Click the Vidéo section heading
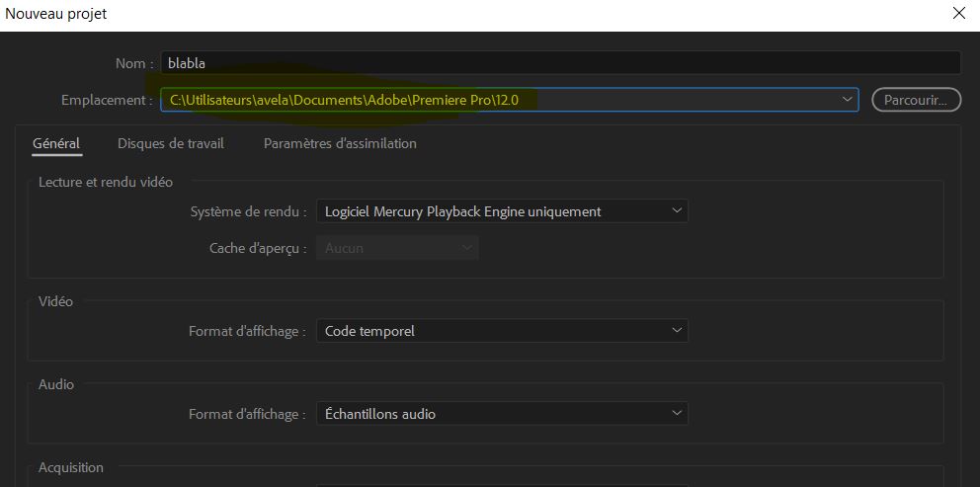The image size is (980, 487). pos(55,301)
